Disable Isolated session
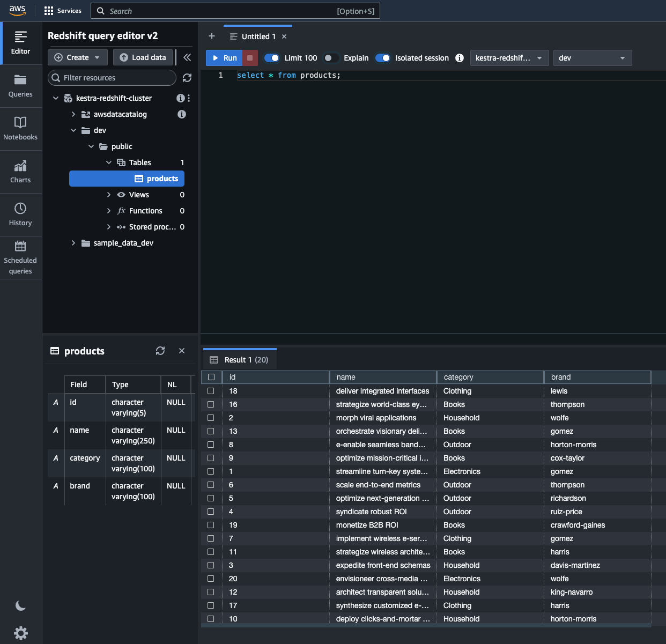 point(383,58)
